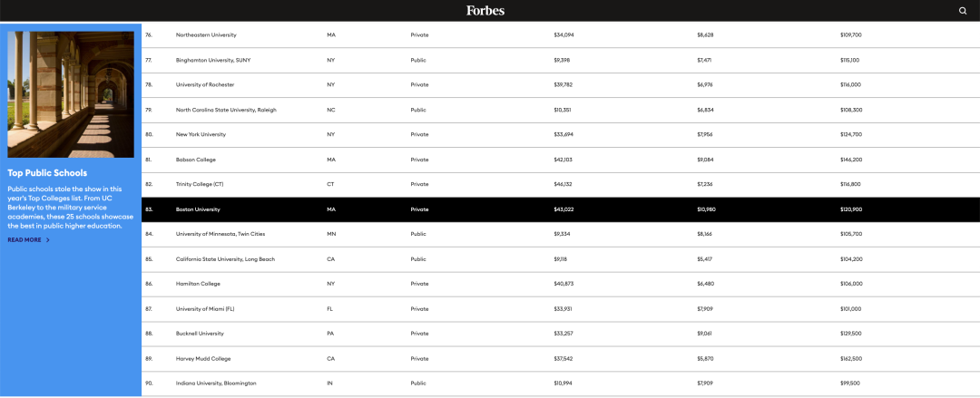Click the READ MORE chevron arrow
The width and height of the screenshot is (980, 398).
(48, 240)
